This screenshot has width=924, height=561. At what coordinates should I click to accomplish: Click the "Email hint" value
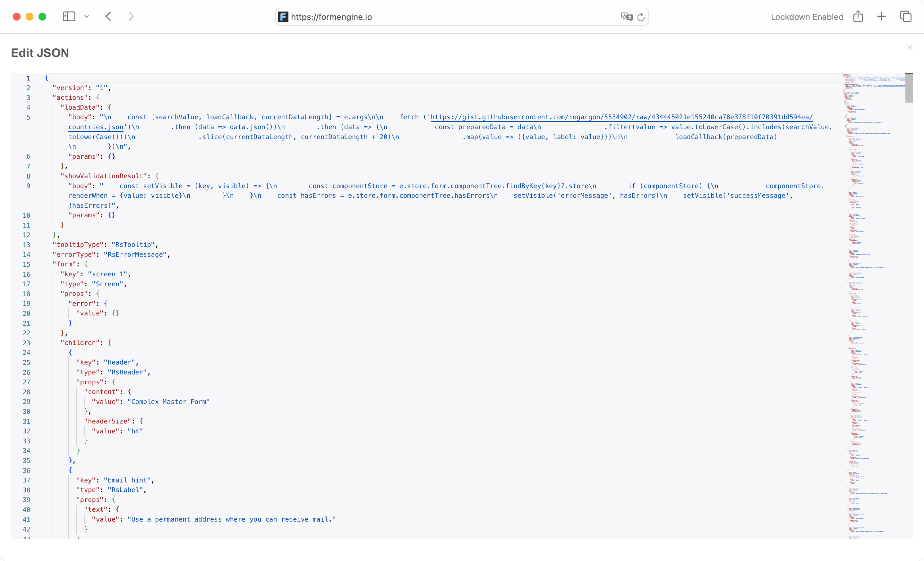pyautogui.click(x=127, y=480)
